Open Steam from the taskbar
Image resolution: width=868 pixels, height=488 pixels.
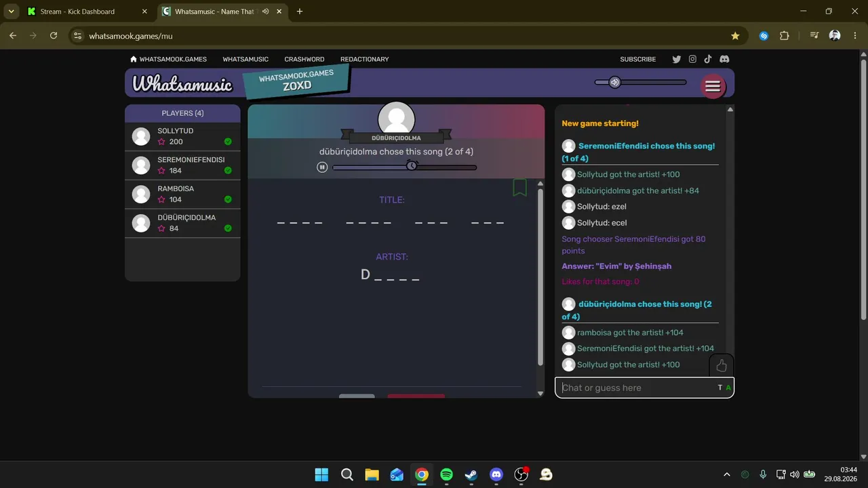click(471, 474)
